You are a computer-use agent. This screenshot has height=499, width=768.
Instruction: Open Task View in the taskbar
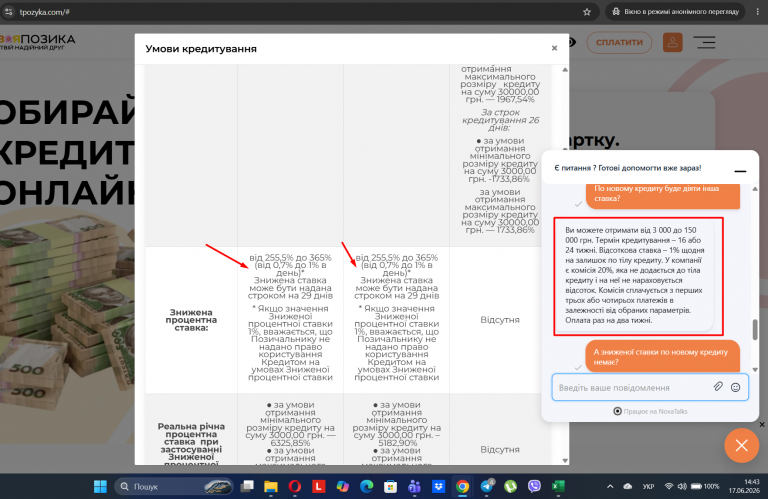click(x=247, y=486)
